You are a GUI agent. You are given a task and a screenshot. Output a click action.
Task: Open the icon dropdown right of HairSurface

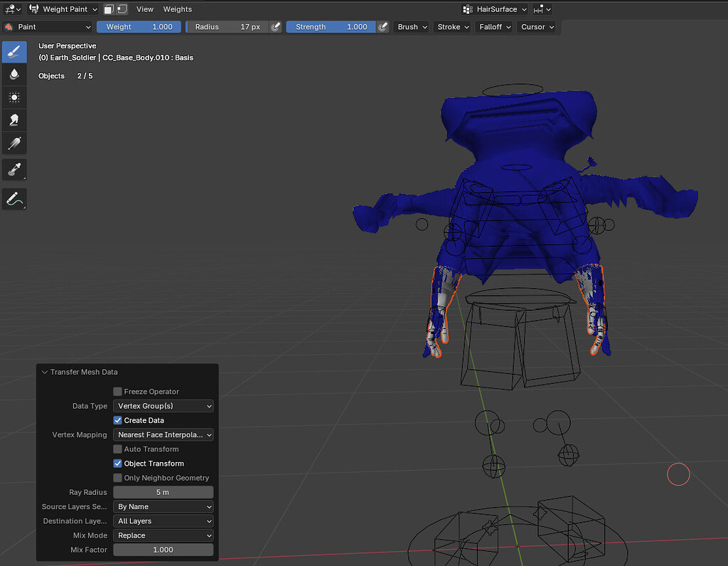pos(542,9)
